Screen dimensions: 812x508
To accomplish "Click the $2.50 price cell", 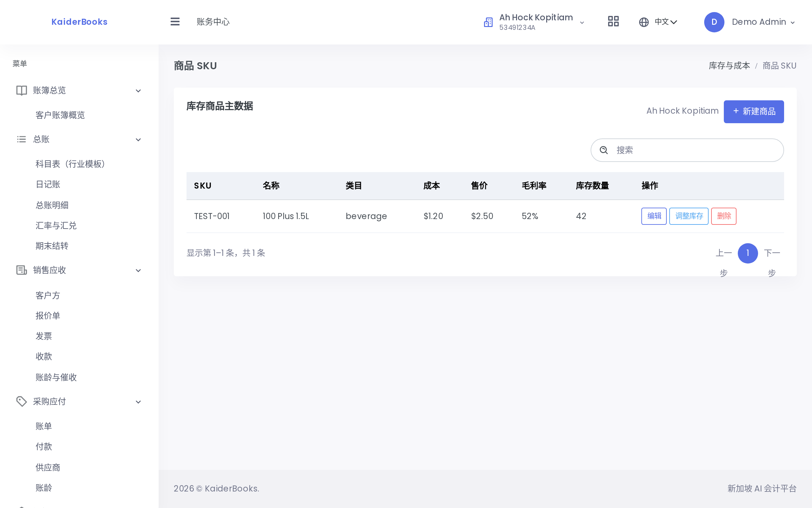I will point(482,216).
